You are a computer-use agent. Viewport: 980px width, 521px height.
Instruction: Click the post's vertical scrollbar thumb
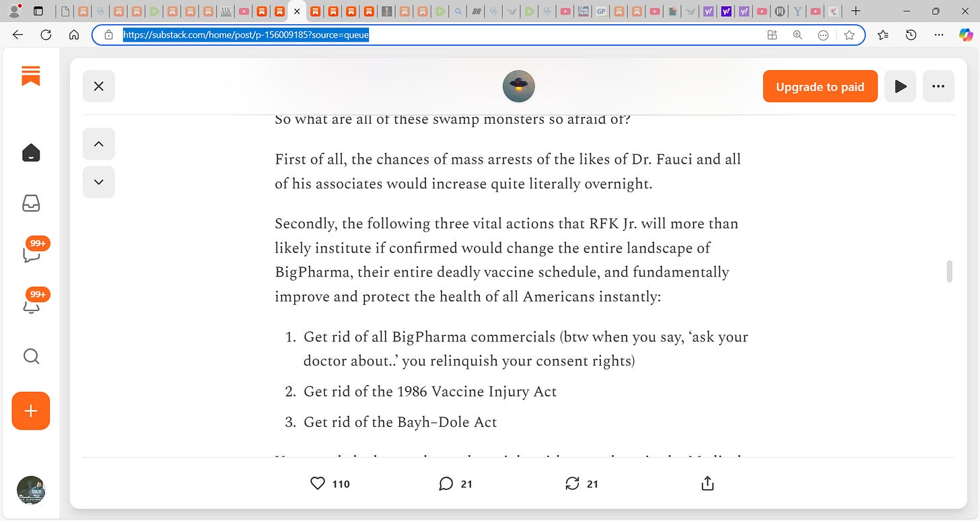[x=949, y=271]
